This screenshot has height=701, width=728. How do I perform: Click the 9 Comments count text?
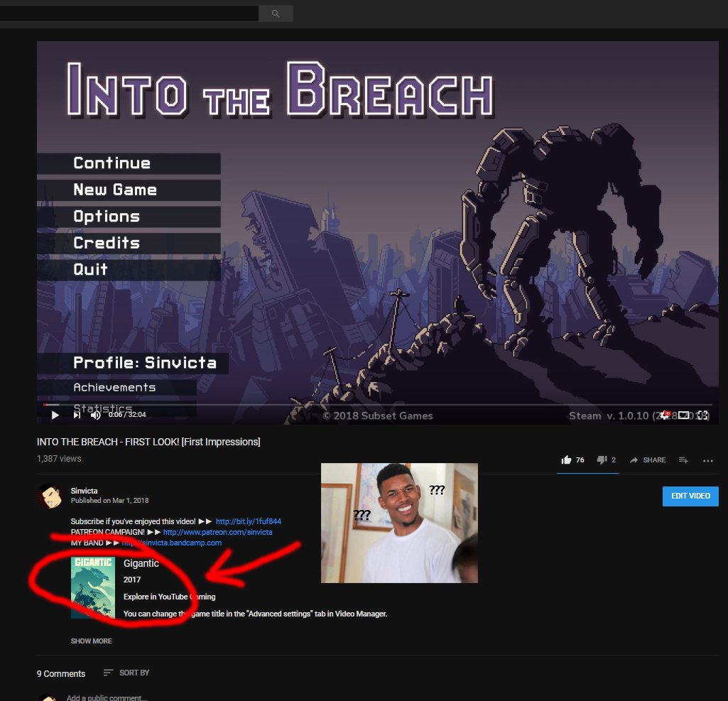tap(61, 673)
